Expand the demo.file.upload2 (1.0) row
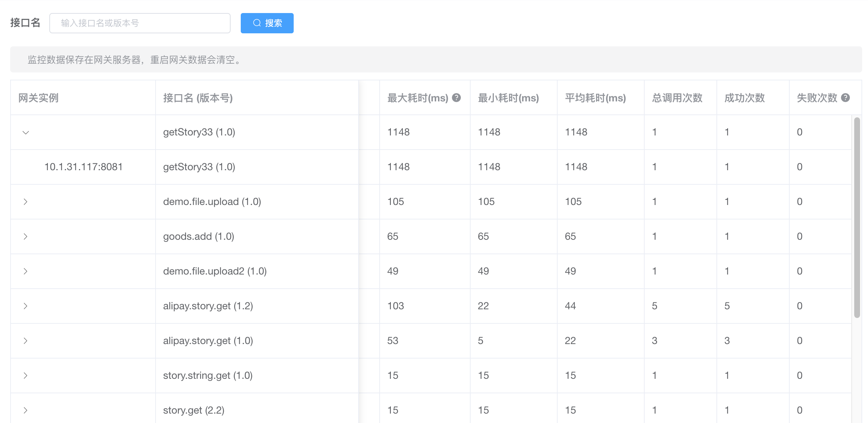 (26, 271)
